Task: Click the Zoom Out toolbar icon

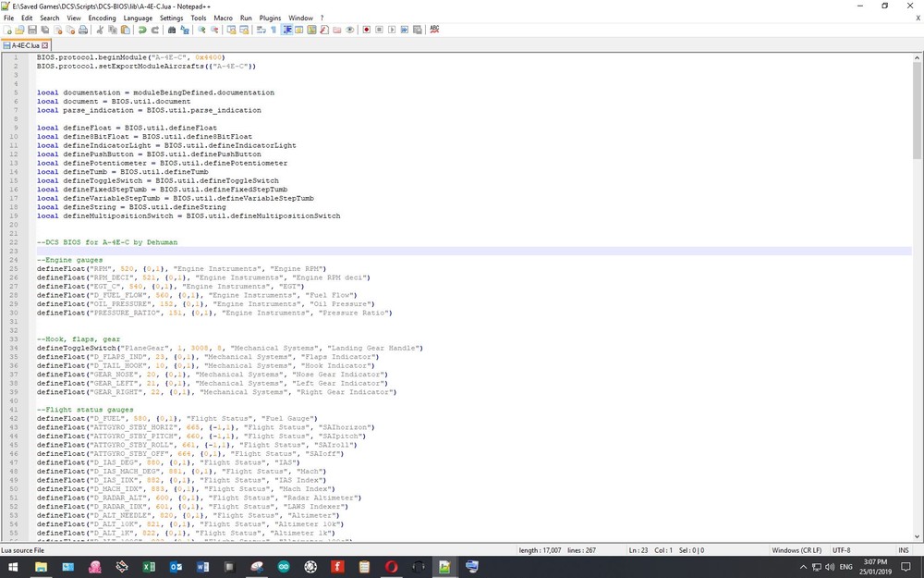Action: [214, 30]
